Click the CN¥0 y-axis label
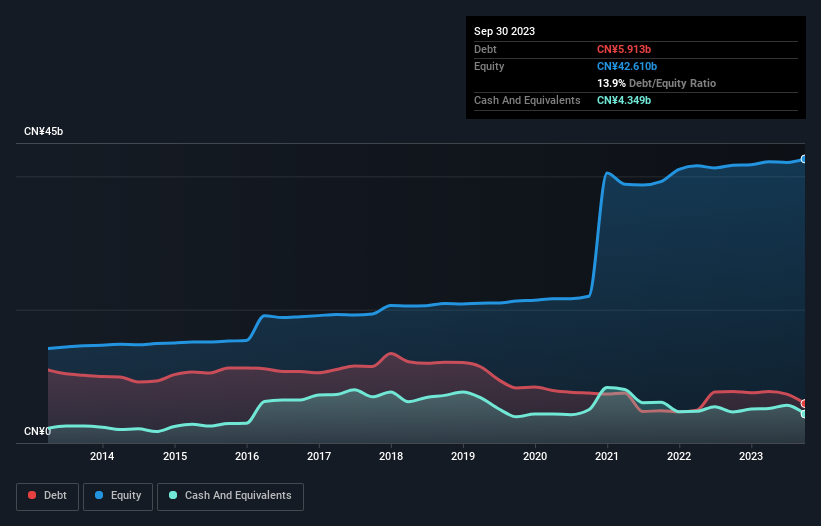Viewport: 821px width, 526px height. point(37,431)
